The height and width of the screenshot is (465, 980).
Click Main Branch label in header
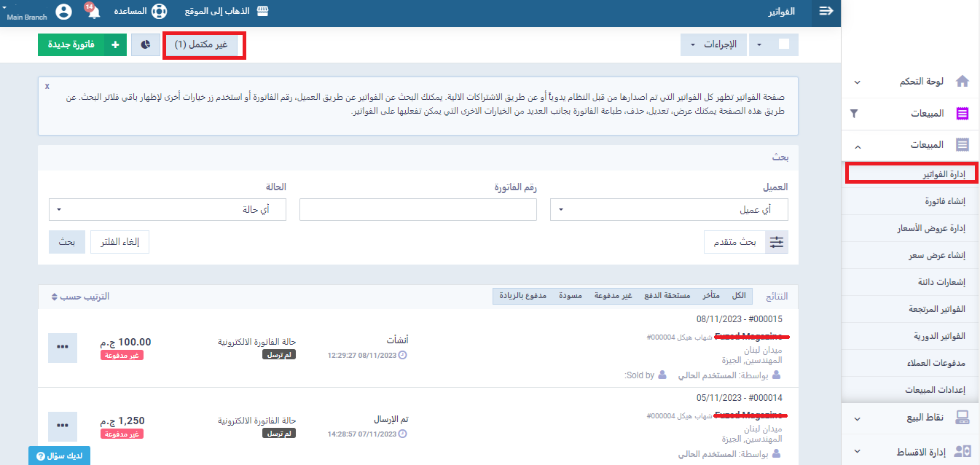pos(27,17)
